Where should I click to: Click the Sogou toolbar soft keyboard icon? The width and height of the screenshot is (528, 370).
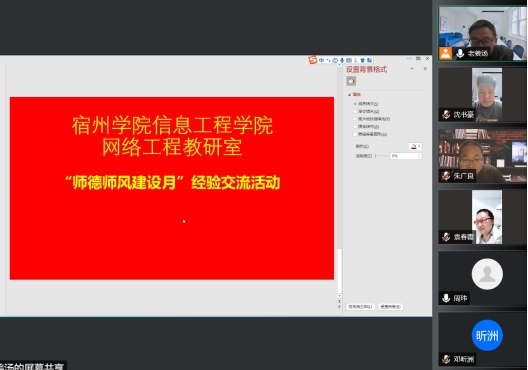point(349,60)
